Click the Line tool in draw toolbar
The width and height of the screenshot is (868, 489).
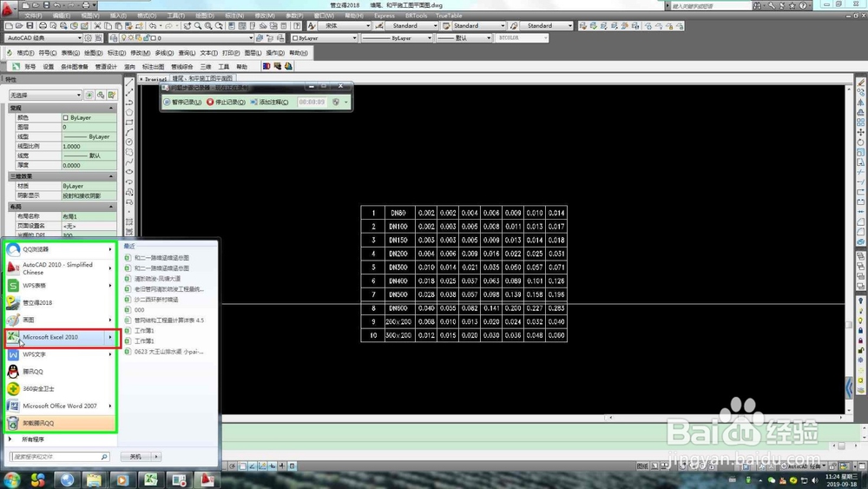(129, 83)
